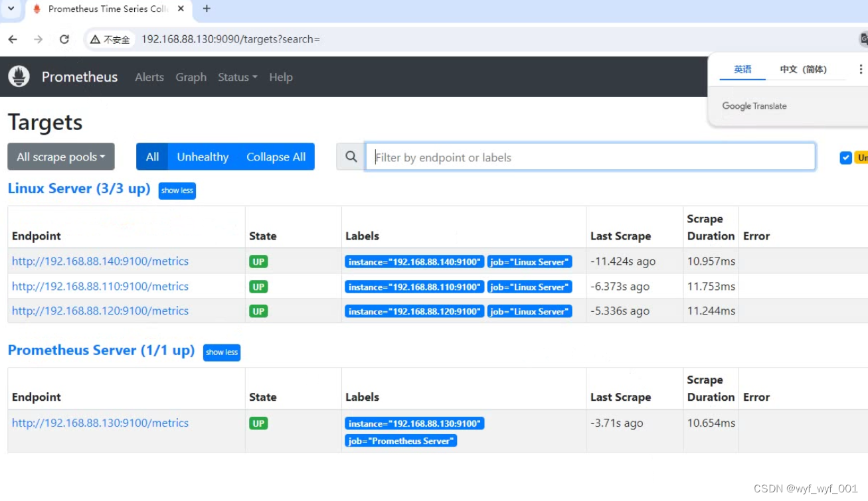Click the browser address bar URL
This screenshot has width=868, height=501.
point(230,39)
